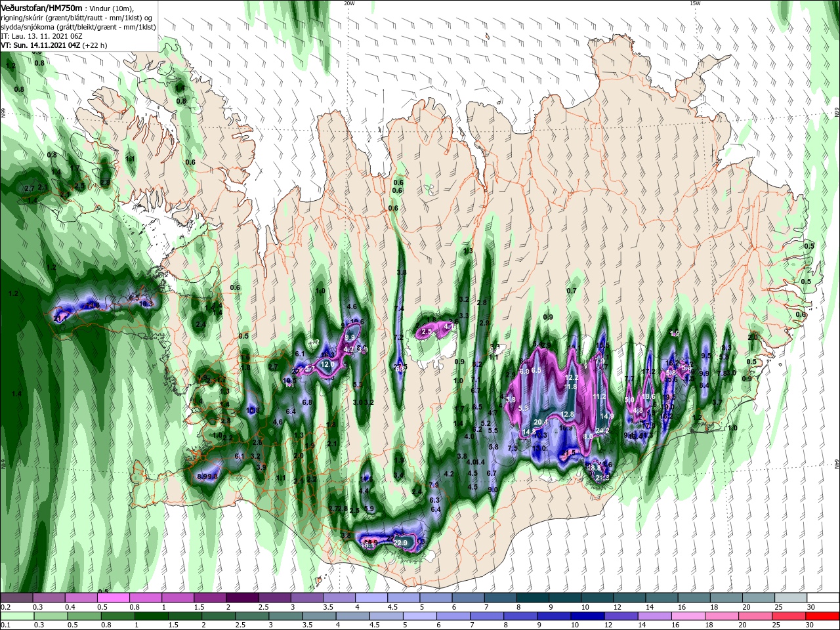840x630 pixels.
Task: Click the '20W' longitude label at top
Action: 349,3
